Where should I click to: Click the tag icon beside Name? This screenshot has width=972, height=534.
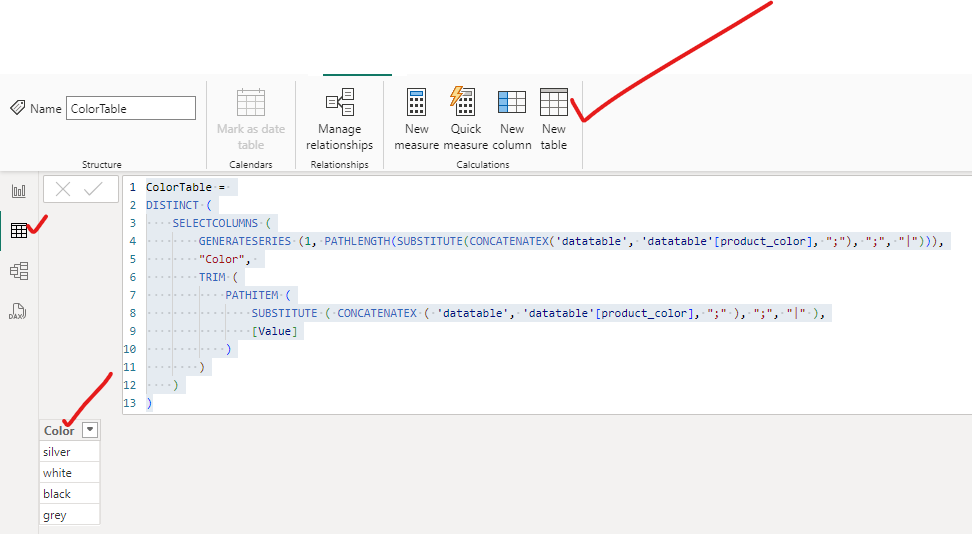pos(18,108)
